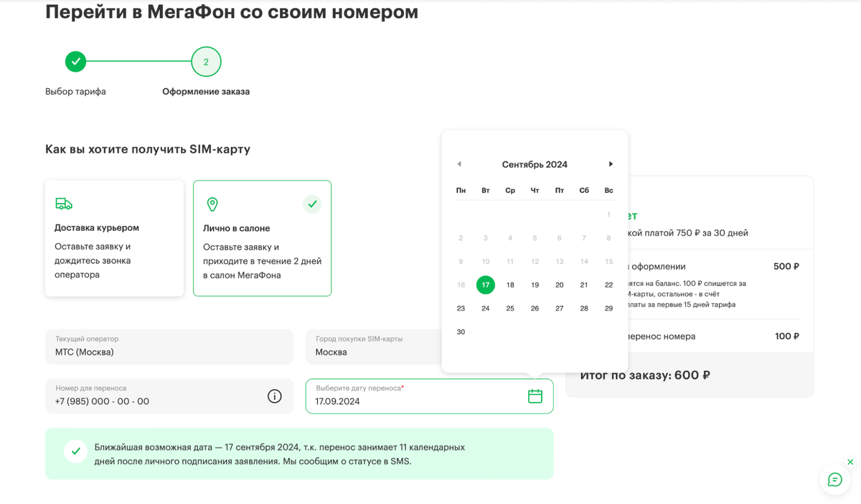Close the chat widget with the X
861x504 pixels.
coord(850,462)
